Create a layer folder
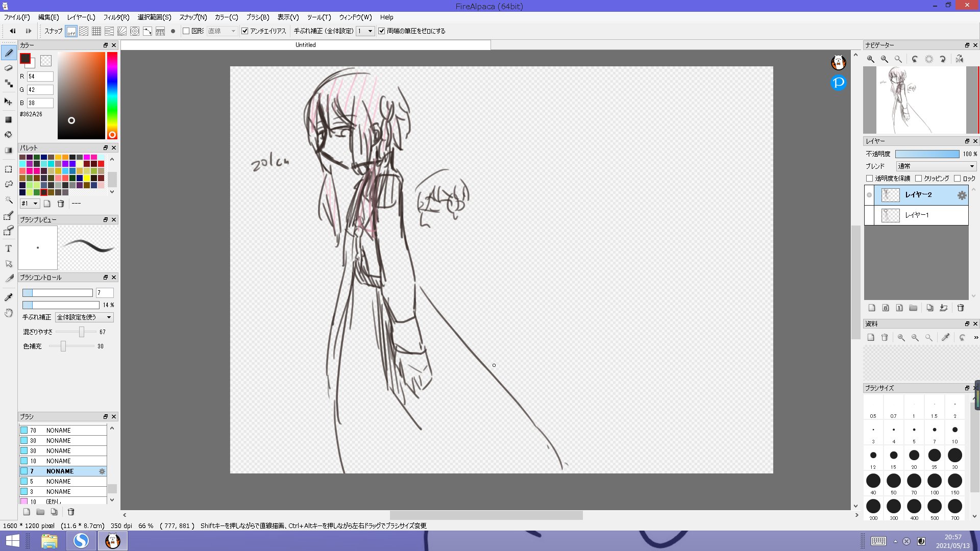The image size is (980, 551). (913, 308)
